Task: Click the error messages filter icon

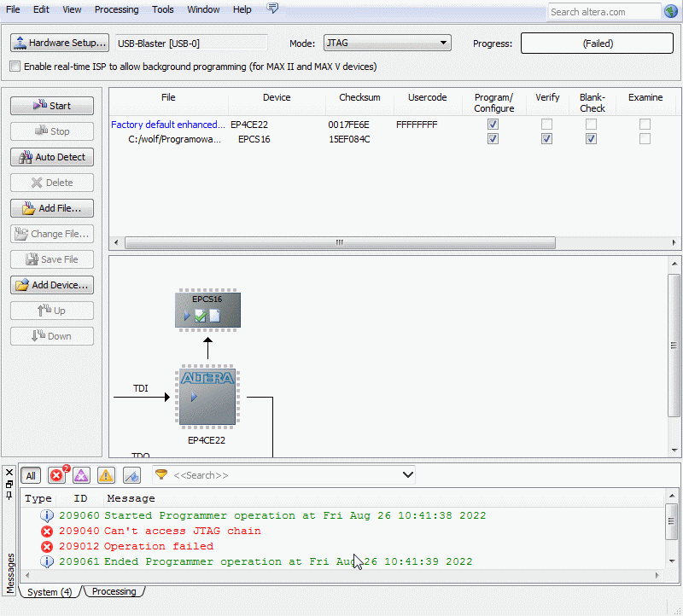Action: pos(57,475)
